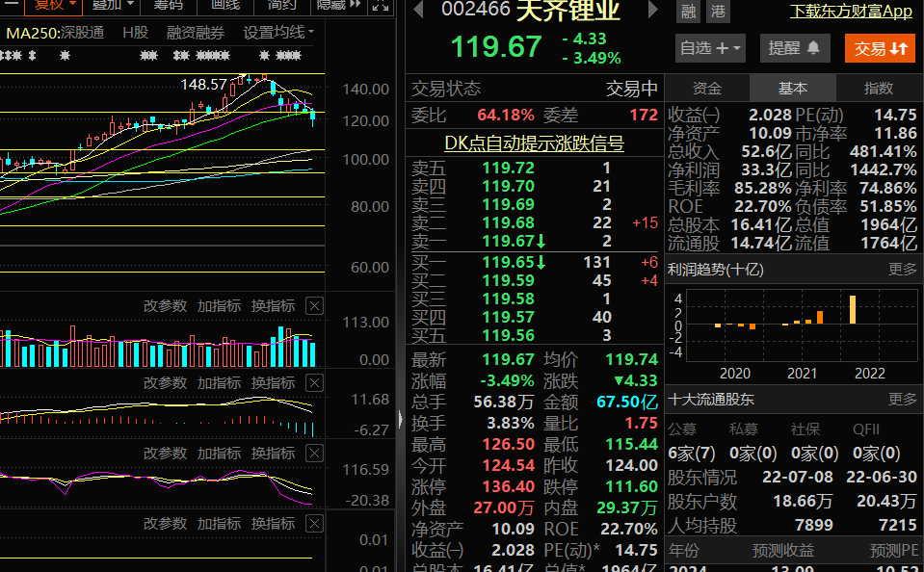
Task: Open the 自选+ dropdown arrow
Action: (737, 48)
